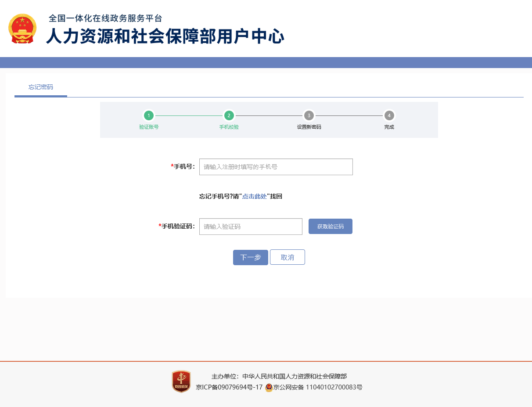The image size is (532, 407).
Task: Click the 下一步 button
Action: [x=251, y=257]
